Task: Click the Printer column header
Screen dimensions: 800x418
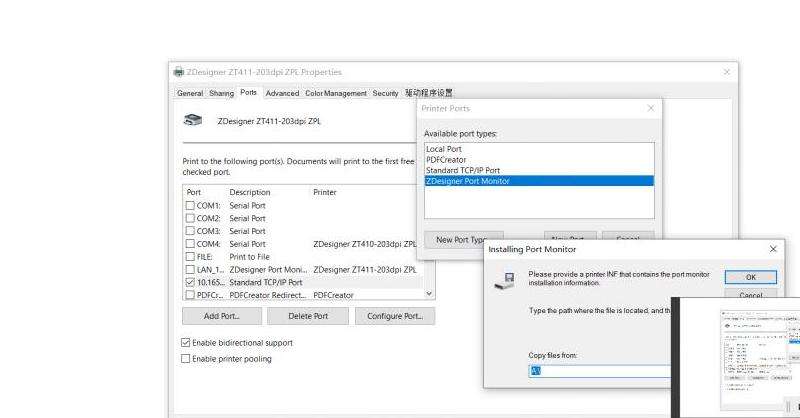Action: coord(324,192)
